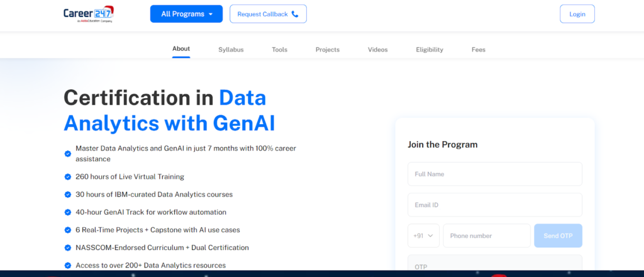
Task: View the Fees tab
Action: click(479, 50)
